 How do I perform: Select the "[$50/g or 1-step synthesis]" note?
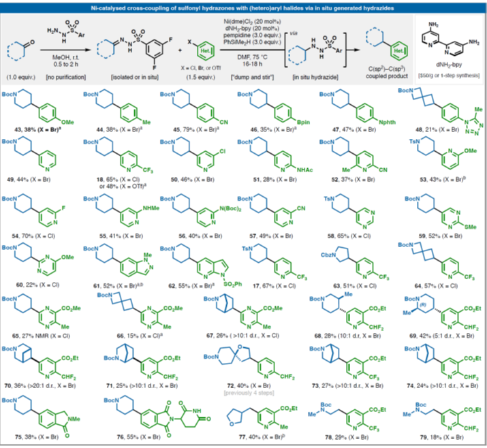(449, 76)
